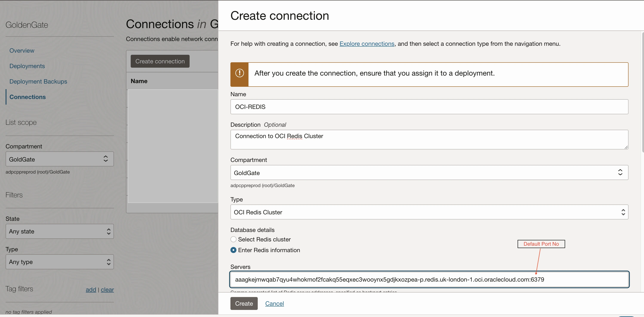Select the 'Enter Redis information' radio option

[233, 250]
